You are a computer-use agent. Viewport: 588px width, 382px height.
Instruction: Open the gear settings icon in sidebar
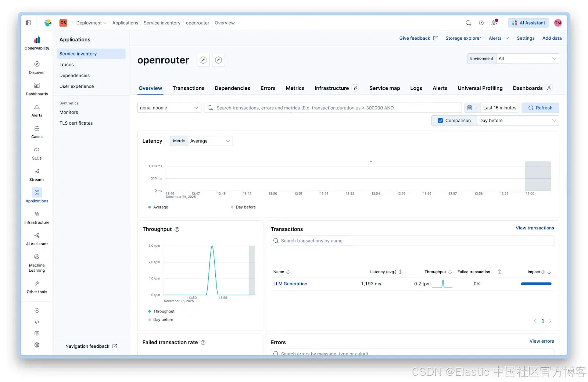point(37,345)
